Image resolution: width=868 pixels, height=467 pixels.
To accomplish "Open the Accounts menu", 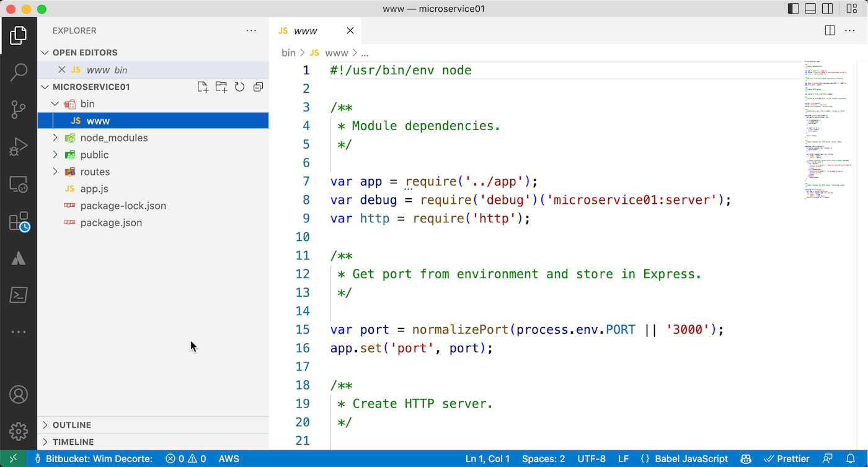I will (19, 395).
